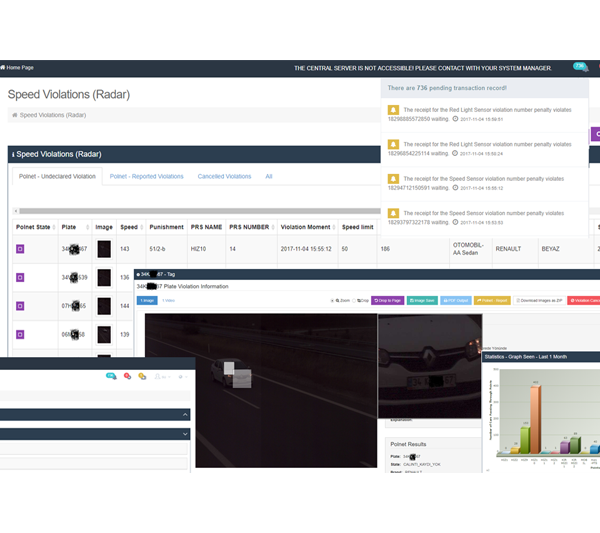Image resolution: width=600 pixels, height=533 pixels.
Task: Click the tall orange bar in statistics chart
Action: pos(535,419)
